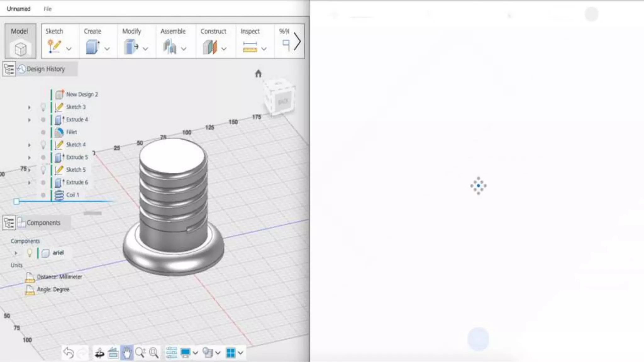Toggle visibility bulb for Sketch 4
Image resolution: width=644 pixels, height=362 pixels.
coord(43,145)
